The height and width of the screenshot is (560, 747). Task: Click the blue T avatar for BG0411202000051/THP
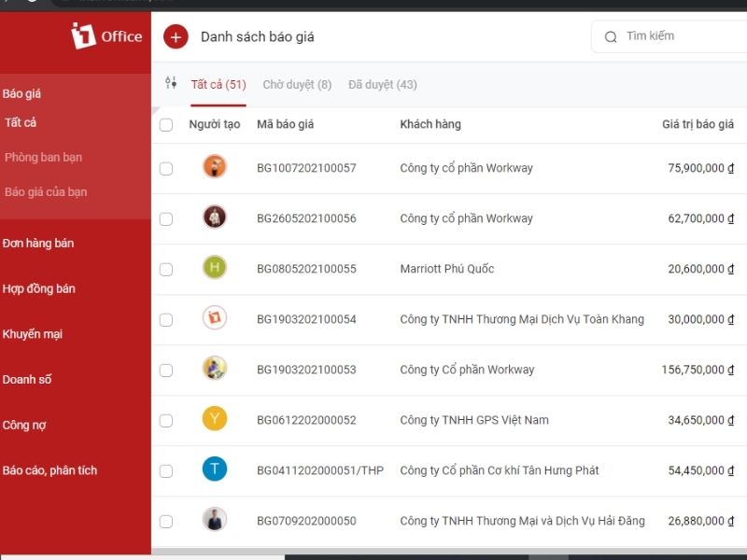tap(215, 469)
